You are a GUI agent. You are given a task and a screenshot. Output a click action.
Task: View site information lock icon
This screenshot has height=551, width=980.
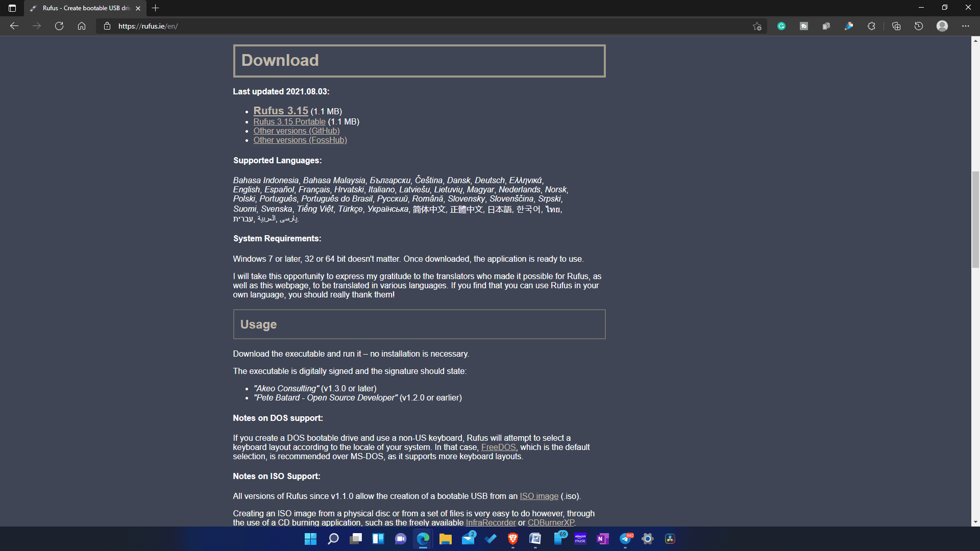pos(107,26)
